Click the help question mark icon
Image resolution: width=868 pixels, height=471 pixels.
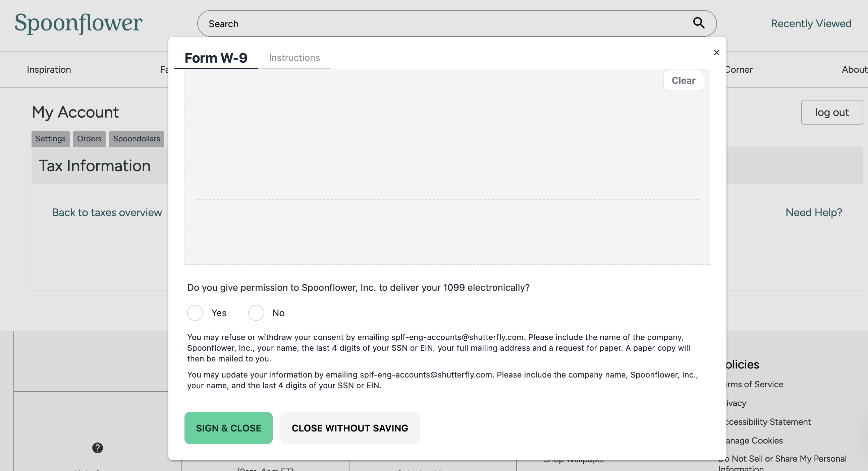tap(97, 448)
